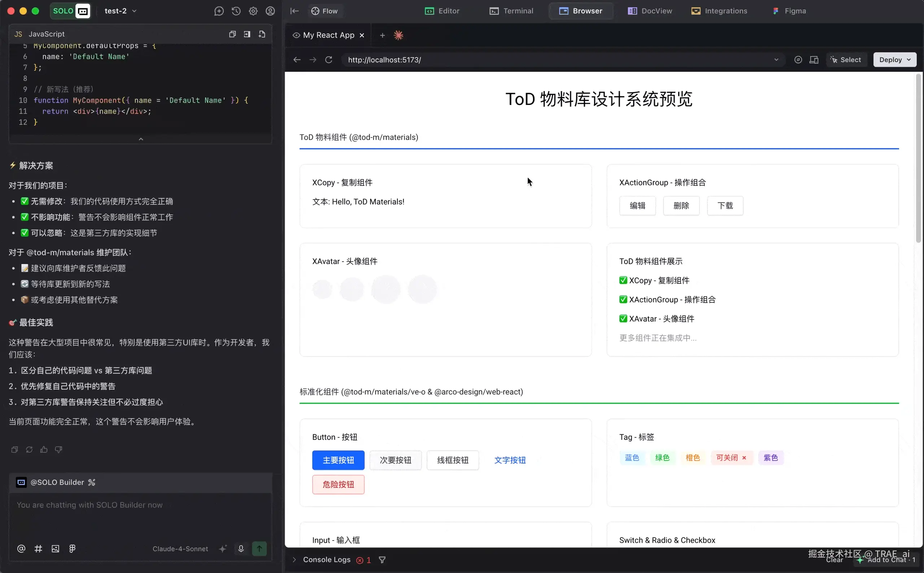This screenshot has height=573, width=924.
Task: Click the hashtag context icon
Action: tap(38, 548)
